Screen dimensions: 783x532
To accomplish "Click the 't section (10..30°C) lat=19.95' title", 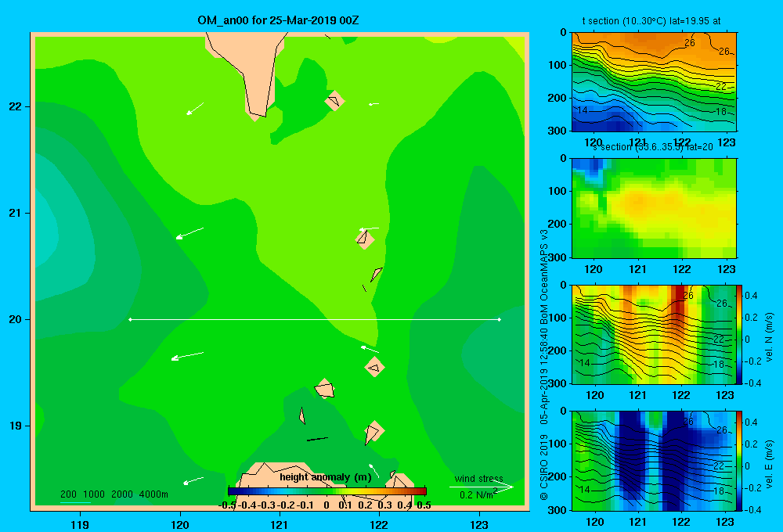I will 651,21.
